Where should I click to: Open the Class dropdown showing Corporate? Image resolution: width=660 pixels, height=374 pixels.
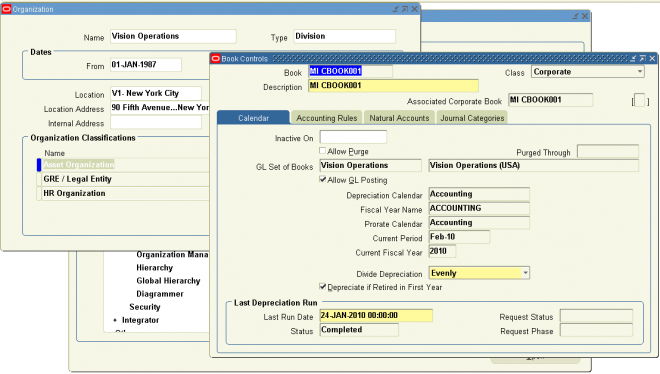coord(640,72)
